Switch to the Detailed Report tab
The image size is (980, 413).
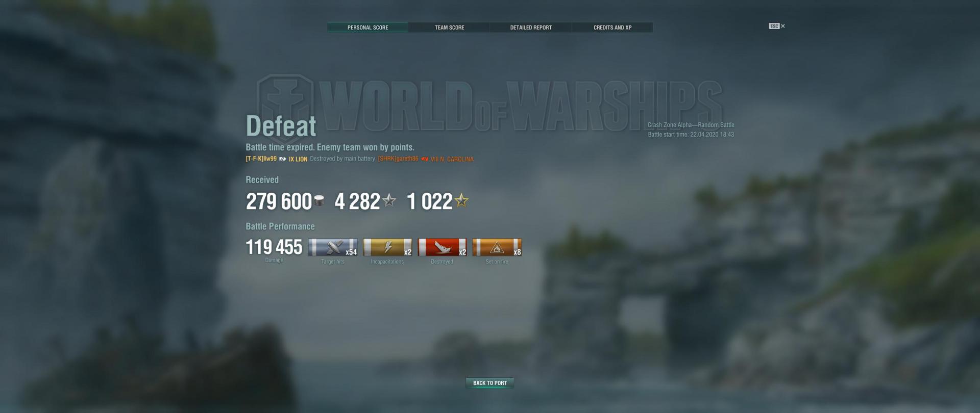pyautogui.click(x=531, y=28)
